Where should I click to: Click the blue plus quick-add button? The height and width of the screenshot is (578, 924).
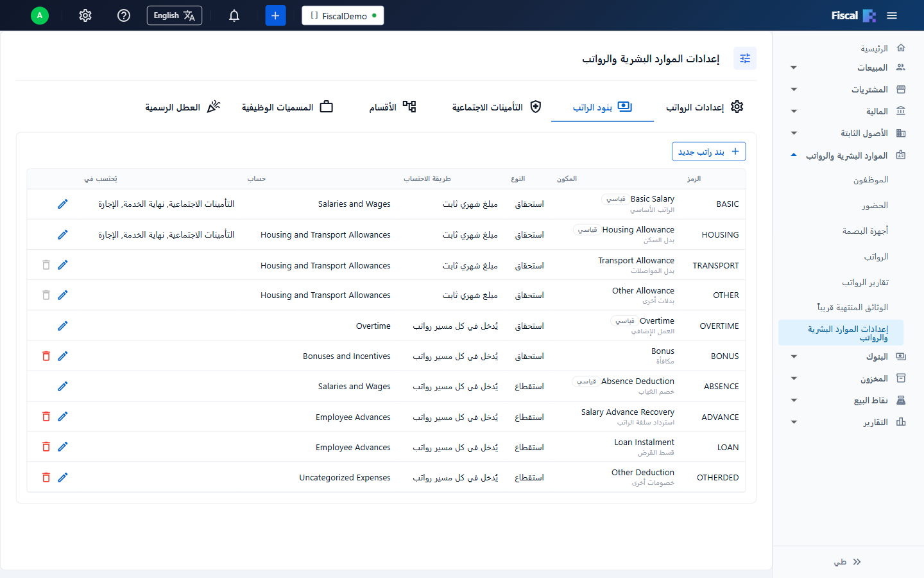(x=275, y=15)
